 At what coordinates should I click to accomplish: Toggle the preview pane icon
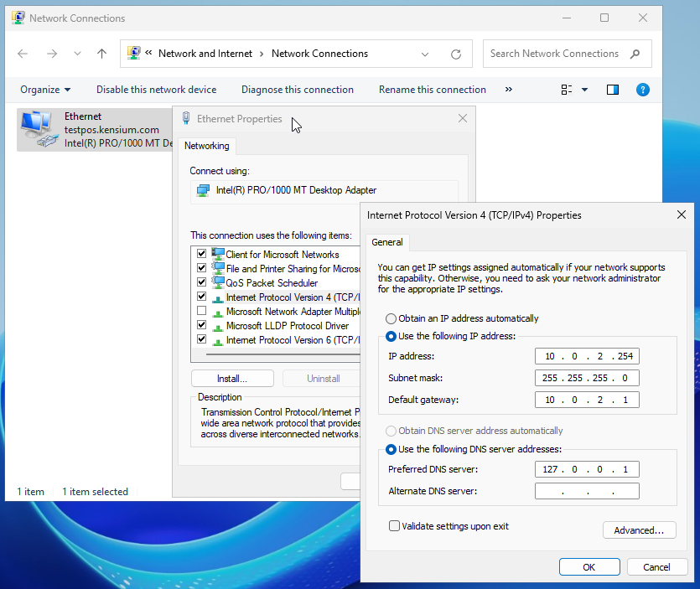coord(613,90)
